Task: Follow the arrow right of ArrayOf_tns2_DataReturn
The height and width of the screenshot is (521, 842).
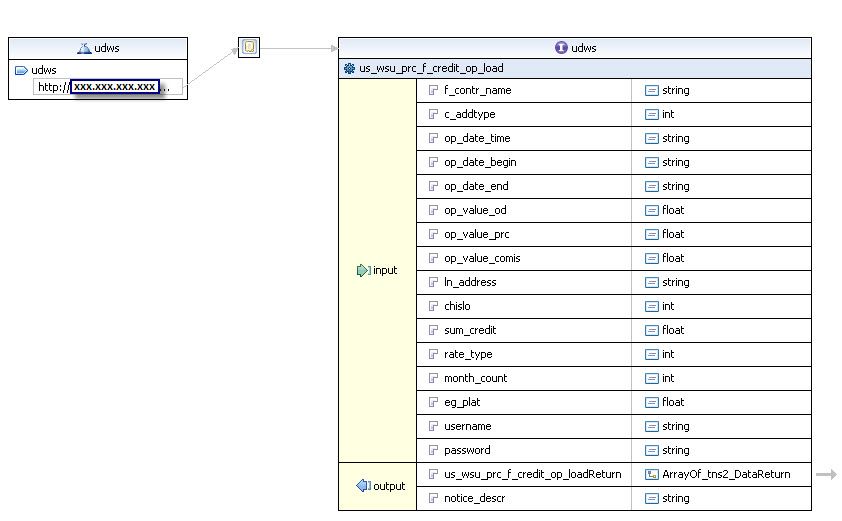Action: click(x=826, y=474)
